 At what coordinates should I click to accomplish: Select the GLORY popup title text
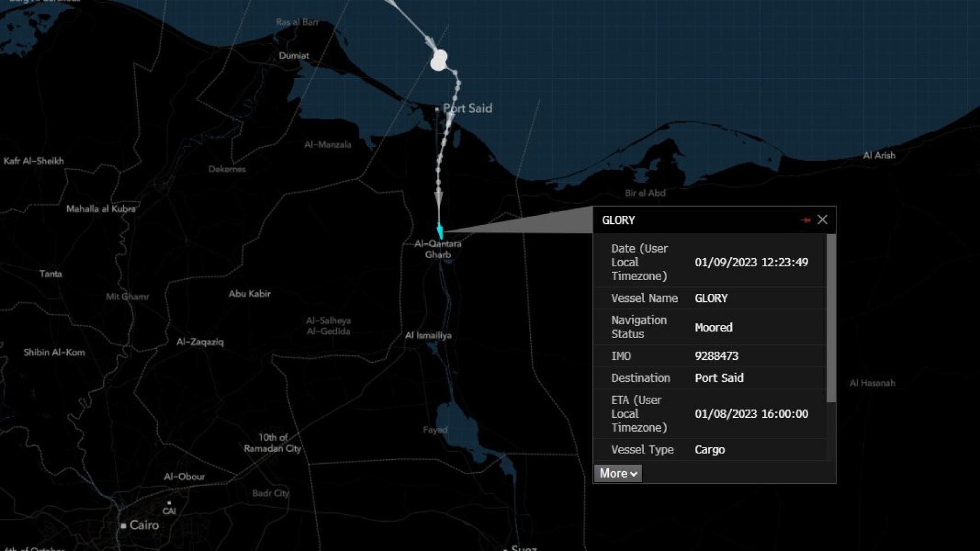tap(618, 220)
